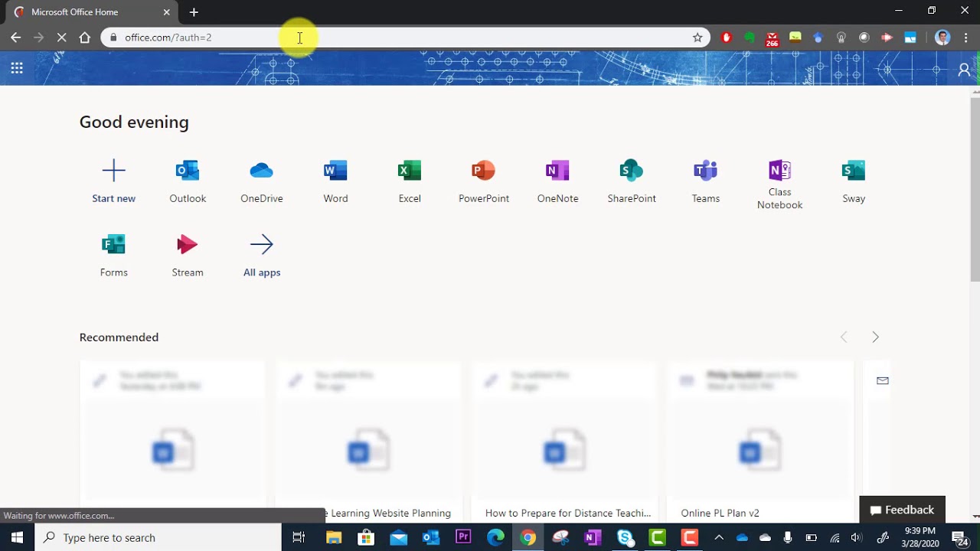
Task: Open Mail app from taskbar
Action: 398,537
